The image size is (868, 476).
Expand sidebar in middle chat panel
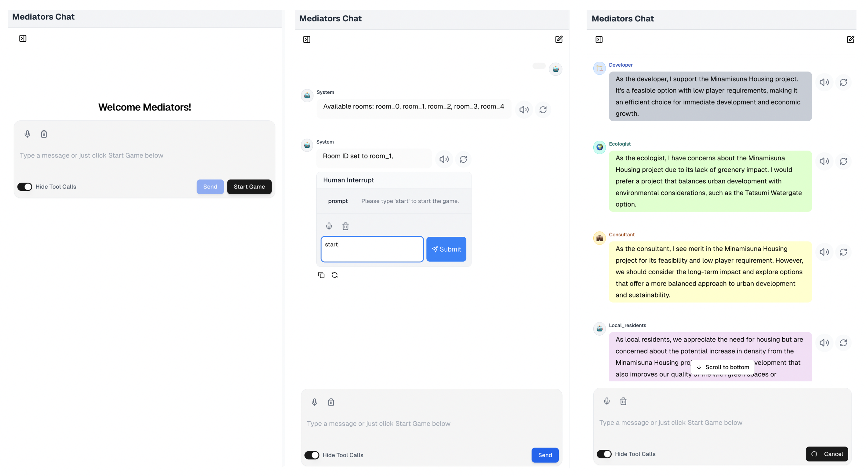pyautogui.click(x=306, y=39)
